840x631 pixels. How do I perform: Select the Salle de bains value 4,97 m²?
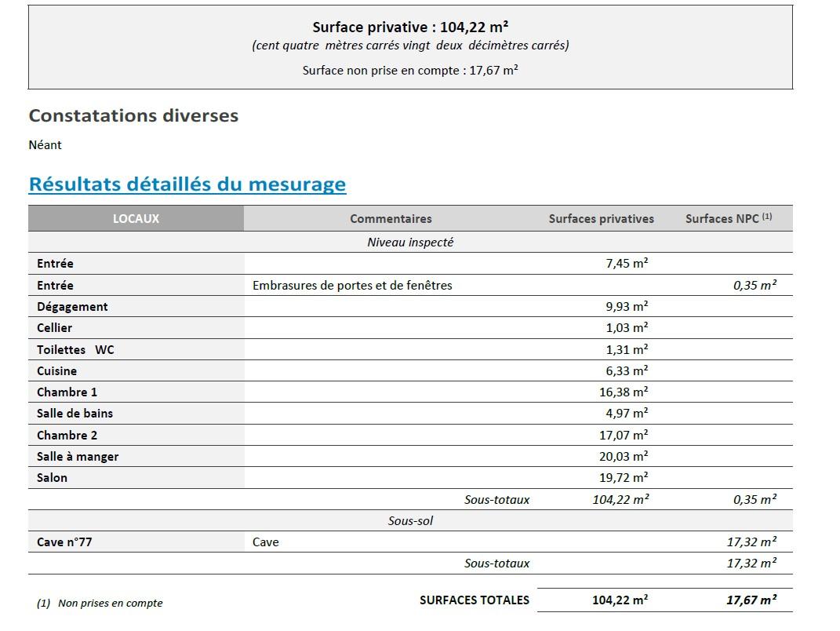627,414
